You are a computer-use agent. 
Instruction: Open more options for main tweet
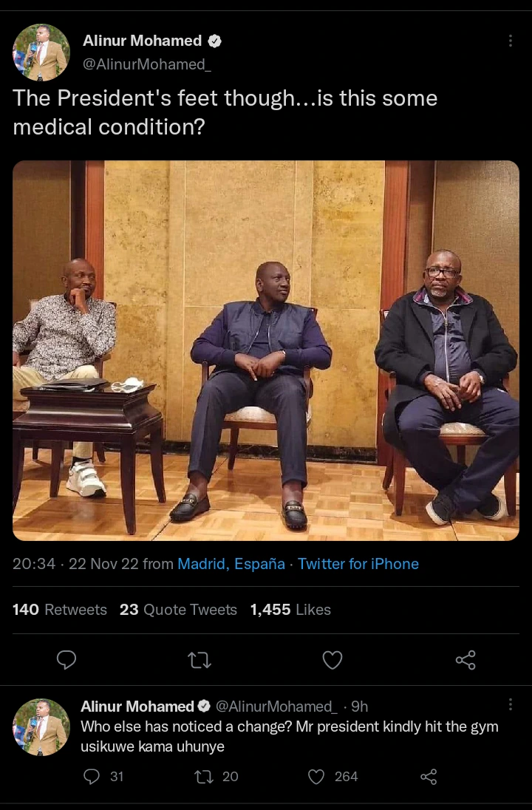pyautogui.click(x=510, y=41)
